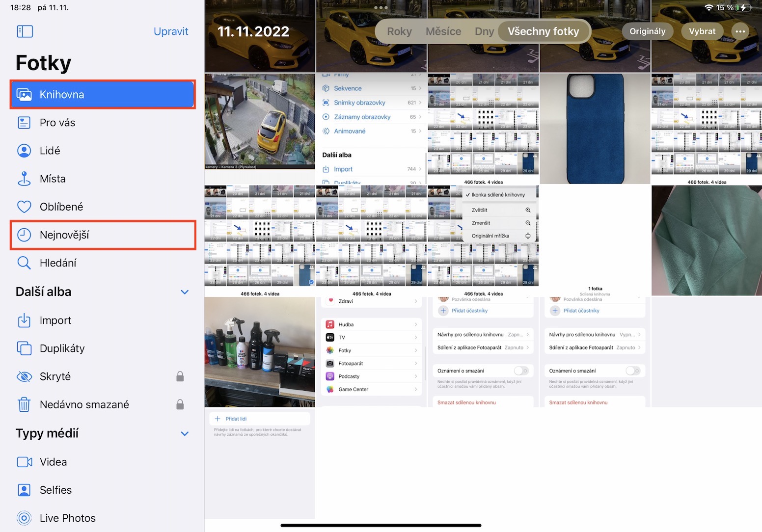This screenshot has width=762, height=532.
Task: Switch to the Měsíce view
Action: pyautogui.click(x=443, y=31)
